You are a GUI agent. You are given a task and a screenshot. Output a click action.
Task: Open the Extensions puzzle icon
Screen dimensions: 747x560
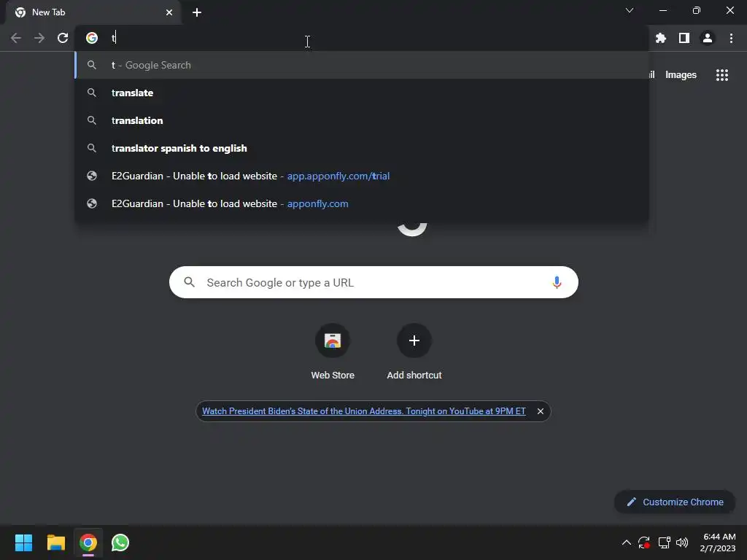pyautogui.click(x=660, y=38)
